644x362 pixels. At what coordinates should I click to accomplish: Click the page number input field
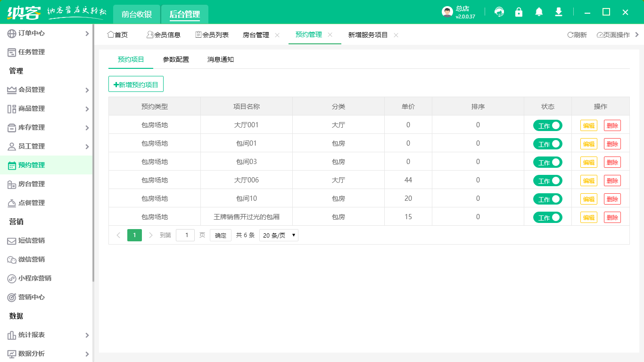(x=185, y=235)
